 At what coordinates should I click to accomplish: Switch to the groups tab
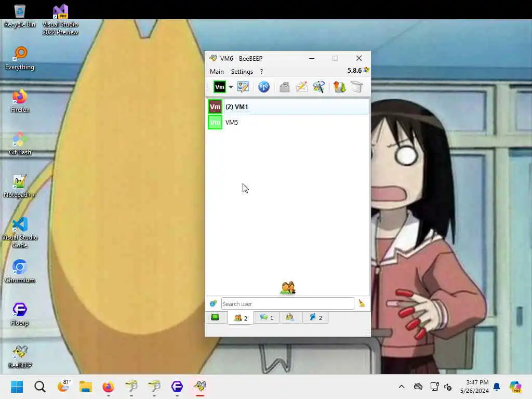290,317
